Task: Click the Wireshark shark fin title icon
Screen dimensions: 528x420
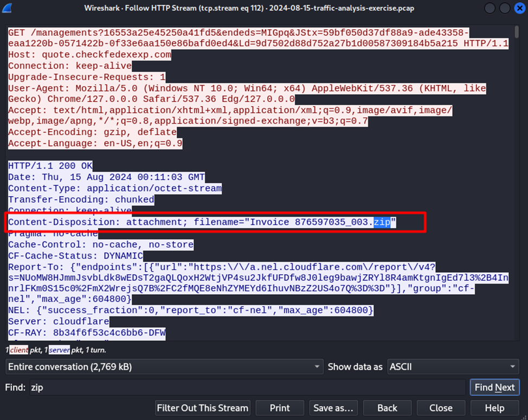Action: pos(7,8)
